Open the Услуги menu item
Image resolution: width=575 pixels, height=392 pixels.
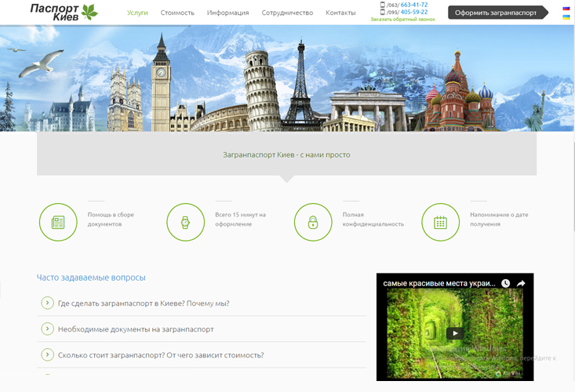(137, 13)
